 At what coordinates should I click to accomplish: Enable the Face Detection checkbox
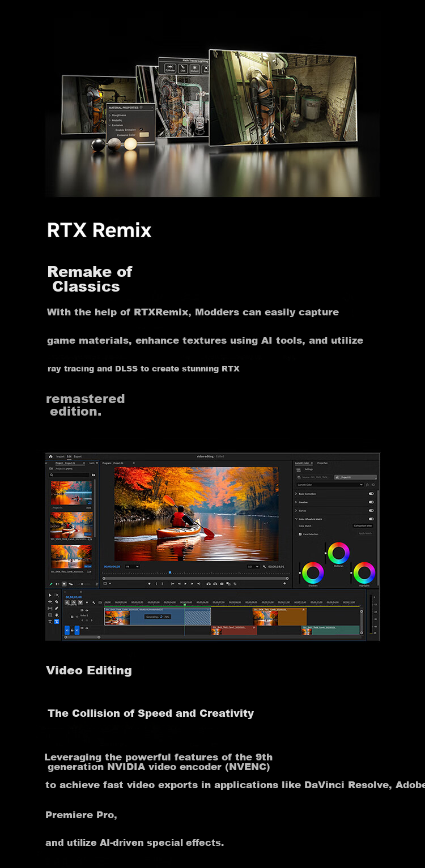(300, 534)
